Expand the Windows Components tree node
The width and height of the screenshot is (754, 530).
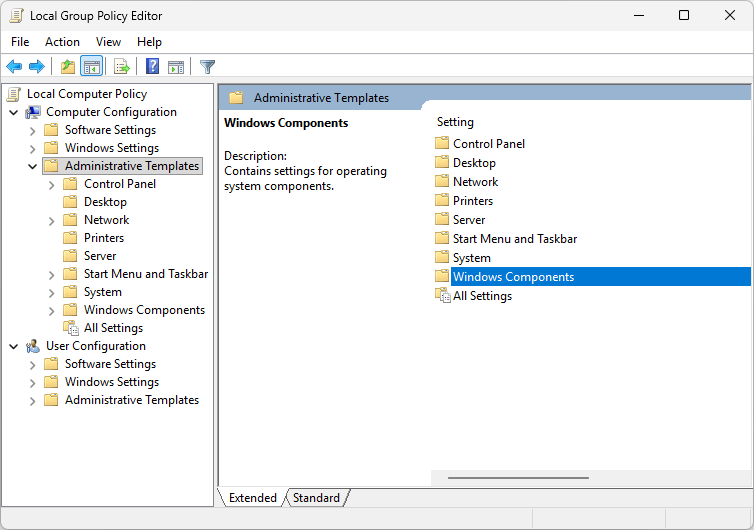[51, 311]
